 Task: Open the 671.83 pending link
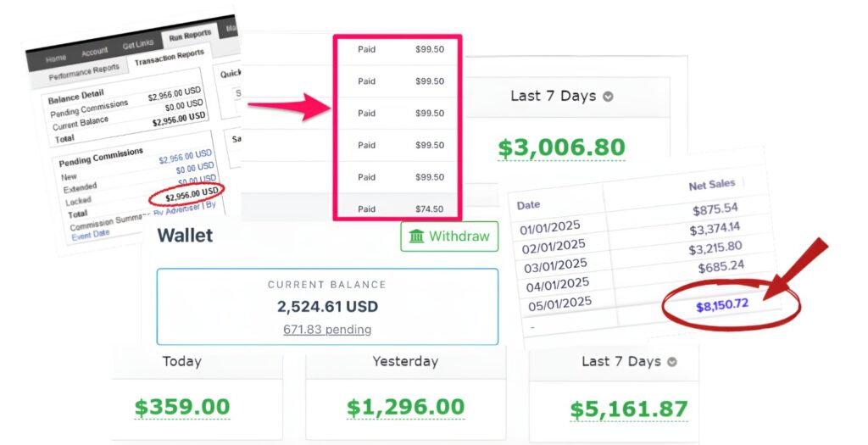tap(327, 329)
